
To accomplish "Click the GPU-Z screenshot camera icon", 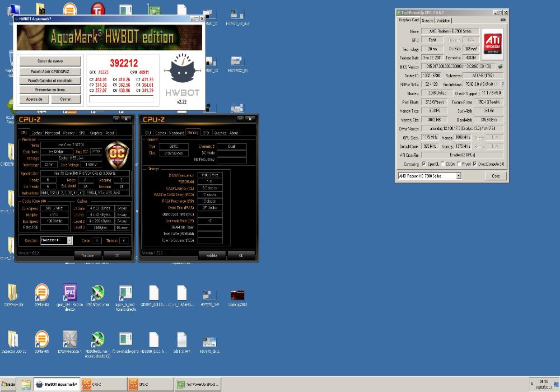I will pyautogui.click(x=503, y=20).
